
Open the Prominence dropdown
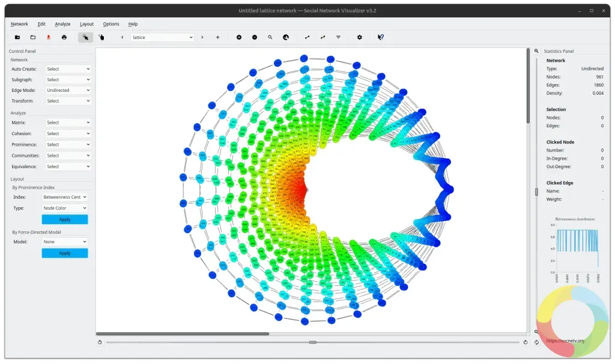68,145
